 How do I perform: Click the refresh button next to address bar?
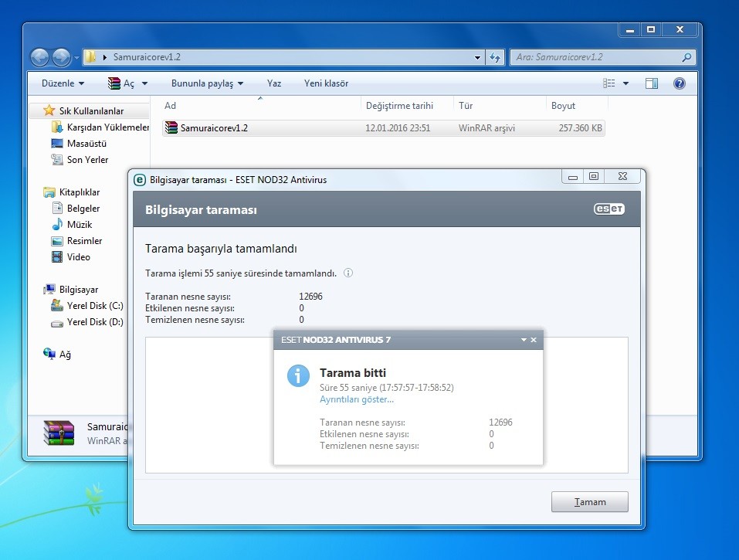[x=494, y=57]
